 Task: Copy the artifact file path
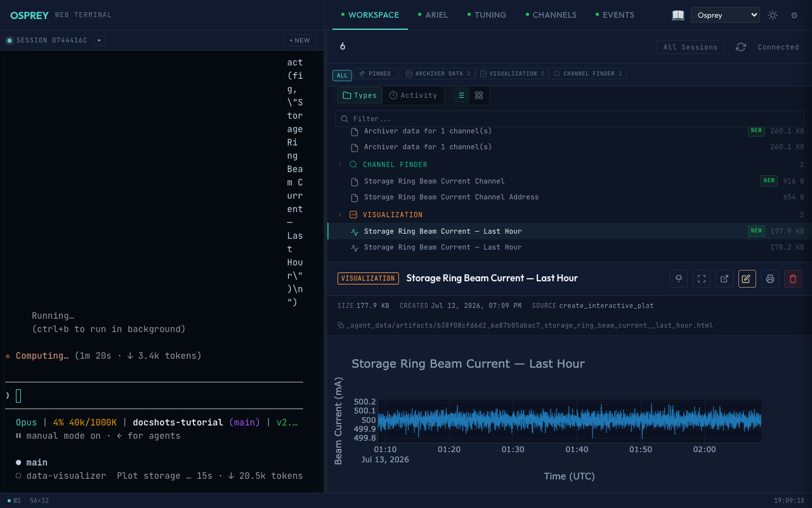(341, 325)
